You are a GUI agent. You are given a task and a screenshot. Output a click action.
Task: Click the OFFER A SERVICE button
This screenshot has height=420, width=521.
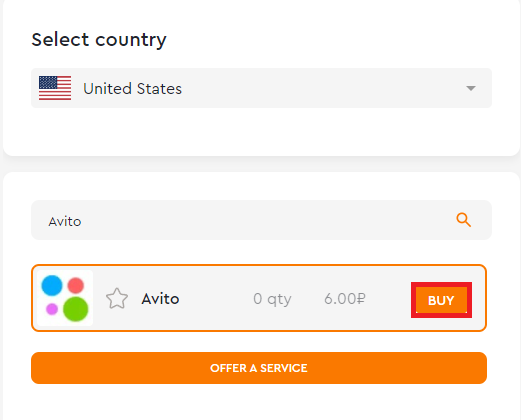pos(259,368)
